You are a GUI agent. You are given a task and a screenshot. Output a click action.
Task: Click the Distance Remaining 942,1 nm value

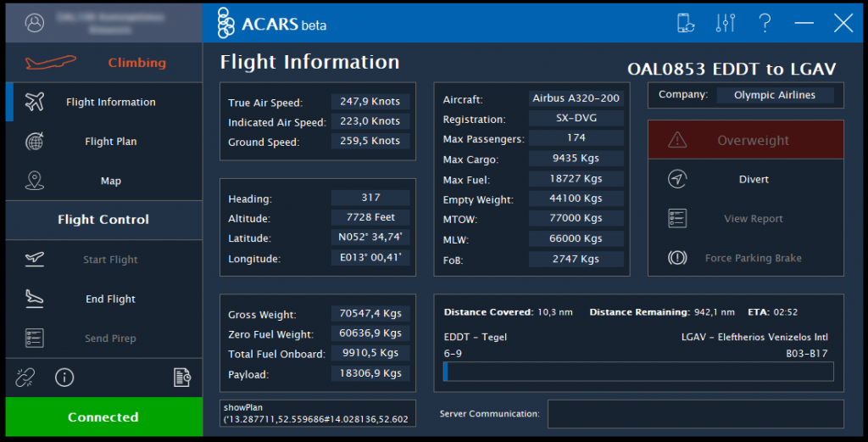[714, 312]
